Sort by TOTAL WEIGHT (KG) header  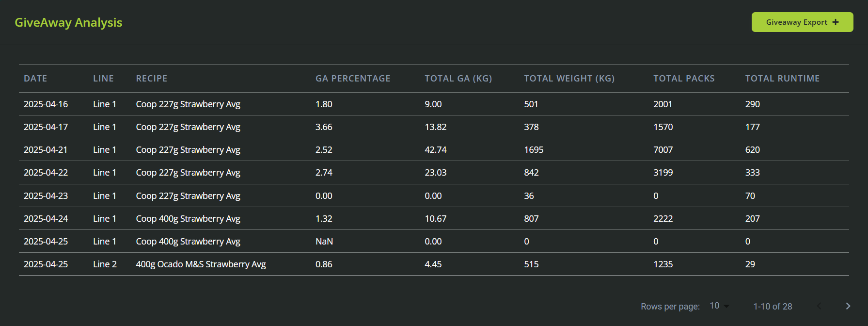point(569,79)
